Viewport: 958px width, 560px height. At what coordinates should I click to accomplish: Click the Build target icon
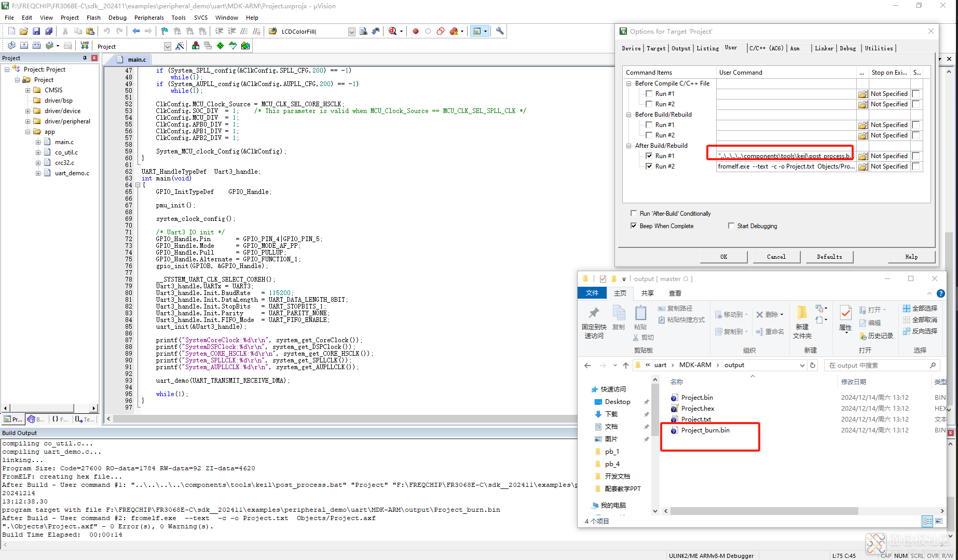coord(24,46)
